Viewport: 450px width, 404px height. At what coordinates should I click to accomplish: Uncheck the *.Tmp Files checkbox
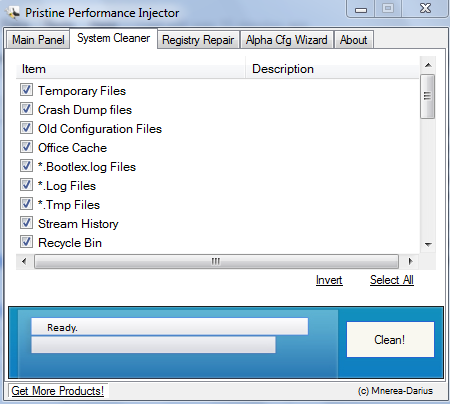pyautogui.click(x=26, y=204)
